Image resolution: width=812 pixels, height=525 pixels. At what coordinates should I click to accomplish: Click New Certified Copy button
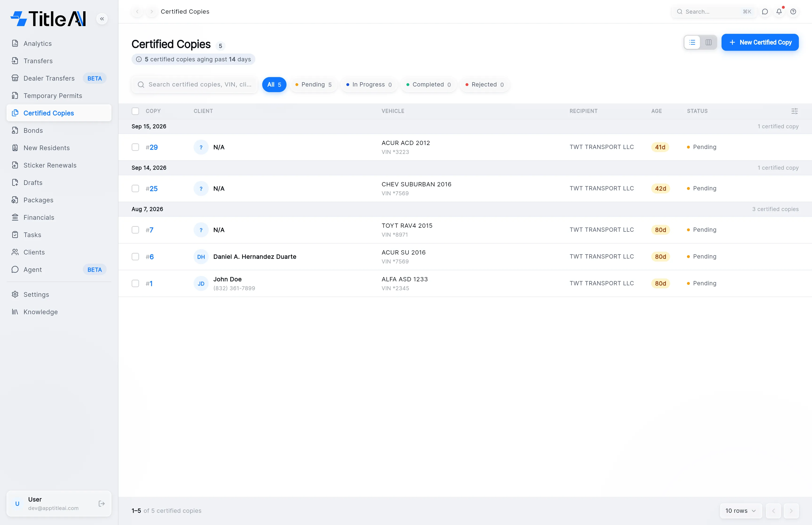click(x=760, y=42)
